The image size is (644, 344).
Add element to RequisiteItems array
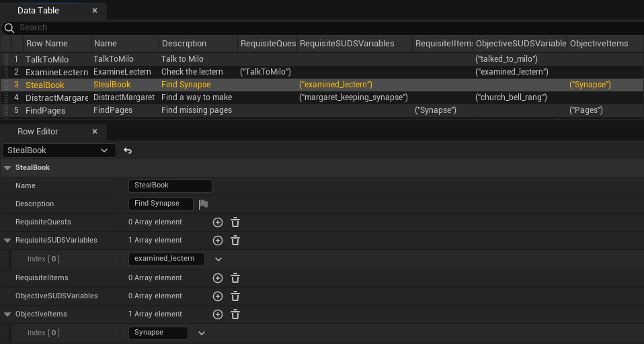218,278
